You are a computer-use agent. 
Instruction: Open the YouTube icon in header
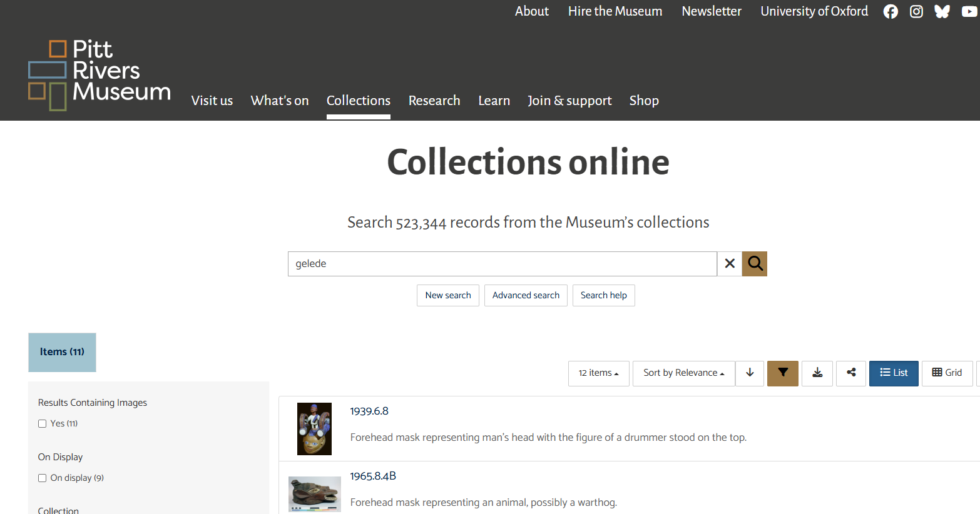tap(969, 11)
